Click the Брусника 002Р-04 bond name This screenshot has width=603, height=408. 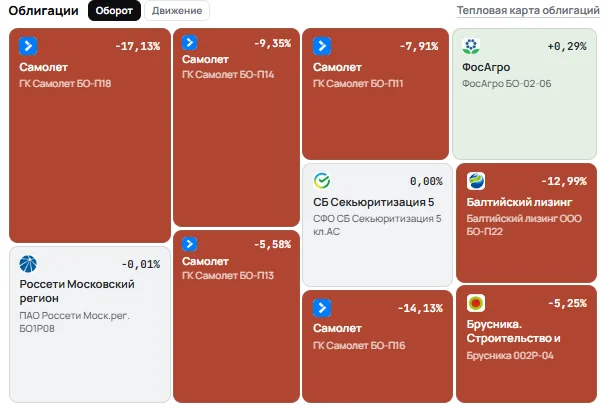(510, 356)
